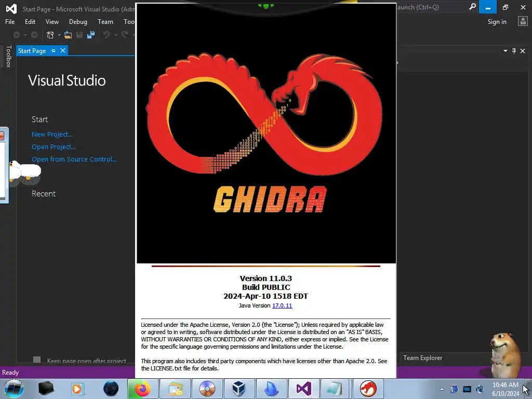
Task: Click Sign in in Visual Studio
Action: tap(497, 22)
